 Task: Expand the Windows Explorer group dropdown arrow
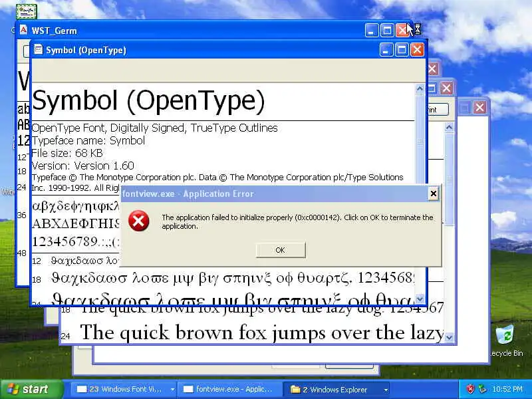(x=386, y=390)
